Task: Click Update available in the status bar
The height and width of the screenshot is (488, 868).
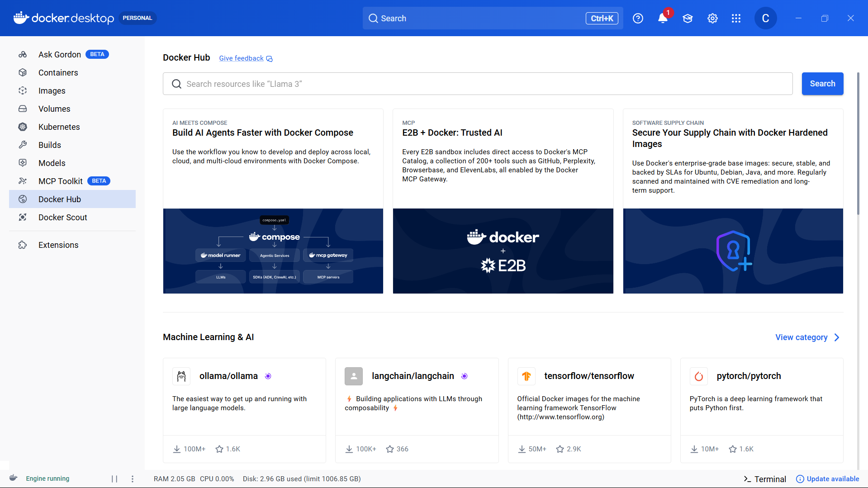Action: tap(827, 479)
